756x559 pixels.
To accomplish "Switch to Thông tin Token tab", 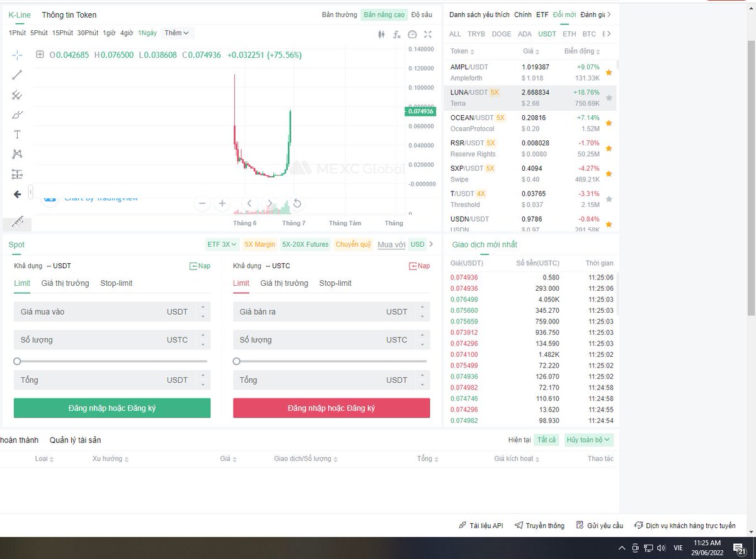I will (x=69, y=14).
